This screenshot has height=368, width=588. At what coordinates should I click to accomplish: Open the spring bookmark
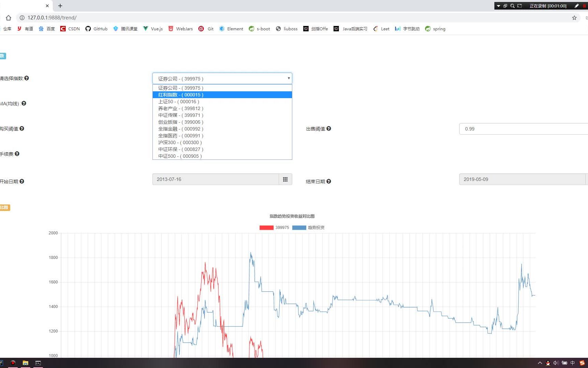pyautogui.click(x=435, y=29)
